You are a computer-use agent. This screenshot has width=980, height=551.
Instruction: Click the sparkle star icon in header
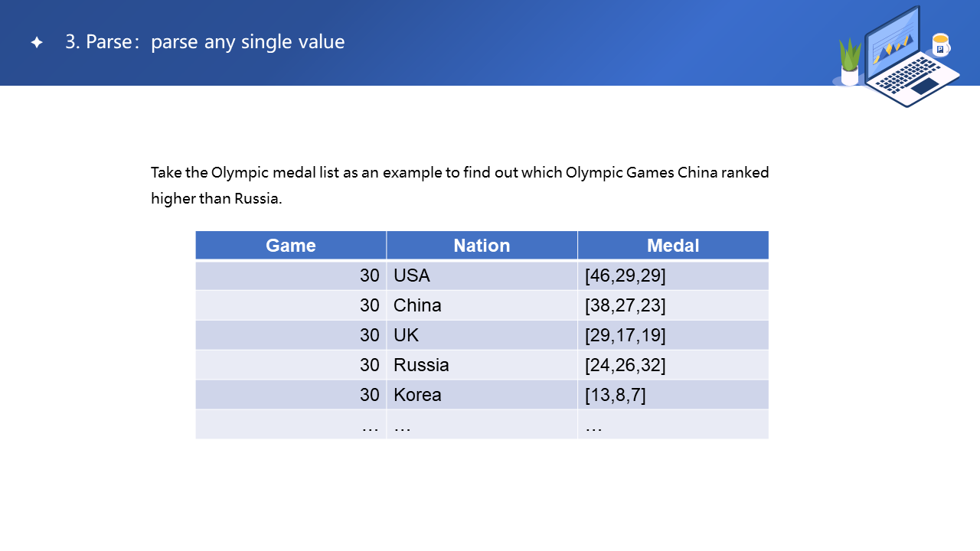point(37,43)
